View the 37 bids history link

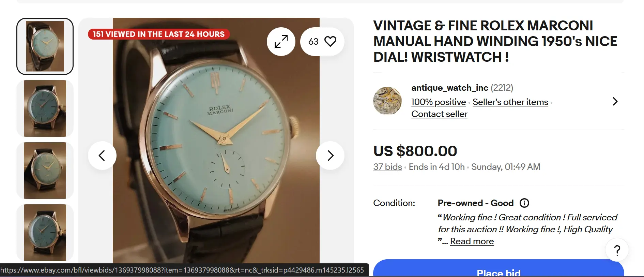(387, 167)
